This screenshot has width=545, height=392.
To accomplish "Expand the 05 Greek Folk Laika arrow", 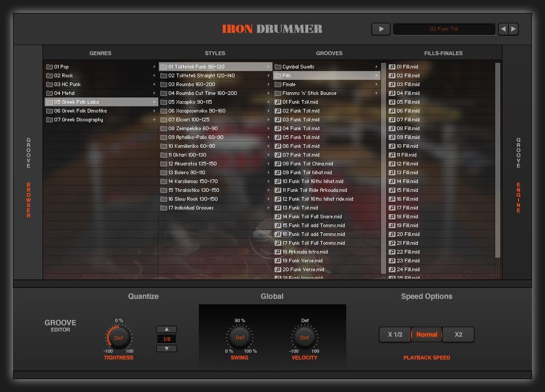I will click(x=154, y=102).
